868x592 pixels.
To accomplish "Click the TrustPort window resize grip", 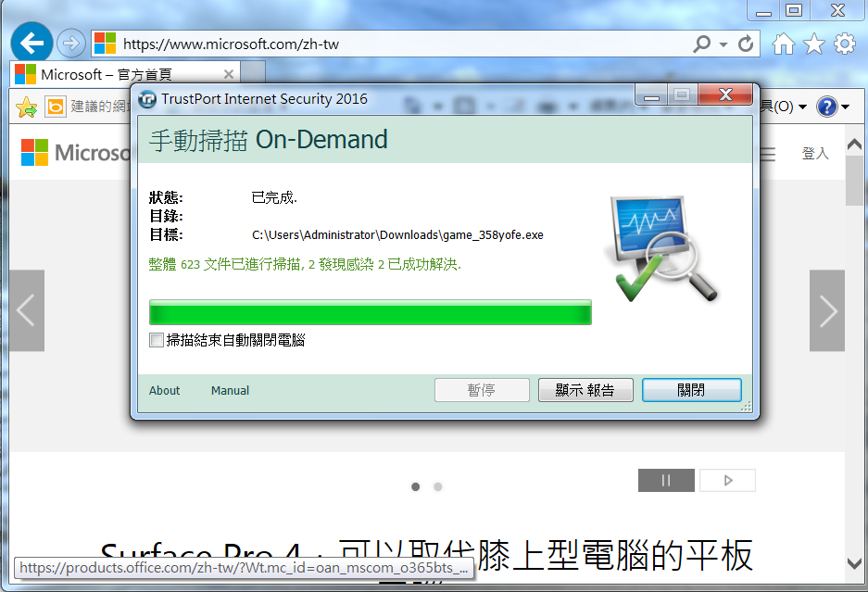I will point(747,407).
